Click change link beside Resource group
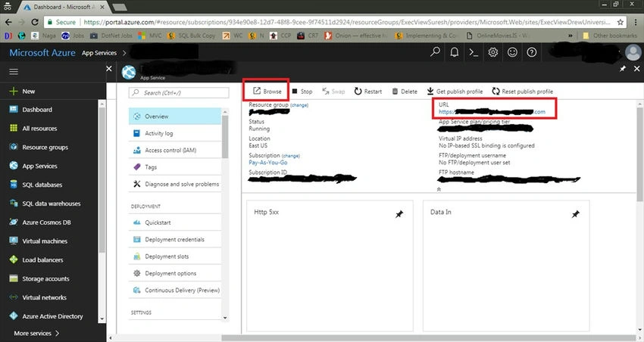This screenshot has height=342, width=644. click(299, 105)
